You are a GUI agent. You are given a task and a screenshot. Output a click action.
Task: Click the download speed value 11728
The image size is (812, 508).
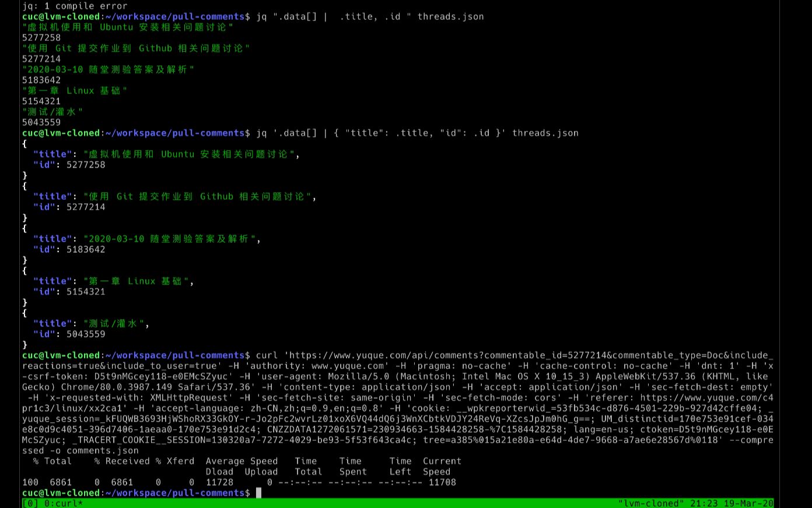tap(219, 482)
